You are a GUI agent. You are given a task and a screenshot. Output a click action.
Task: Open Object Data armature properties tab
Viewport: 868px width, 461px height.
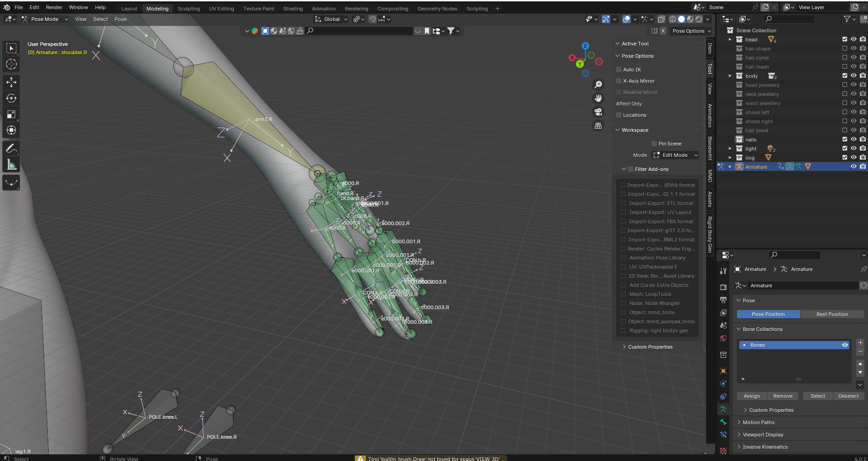click(723, 409)
